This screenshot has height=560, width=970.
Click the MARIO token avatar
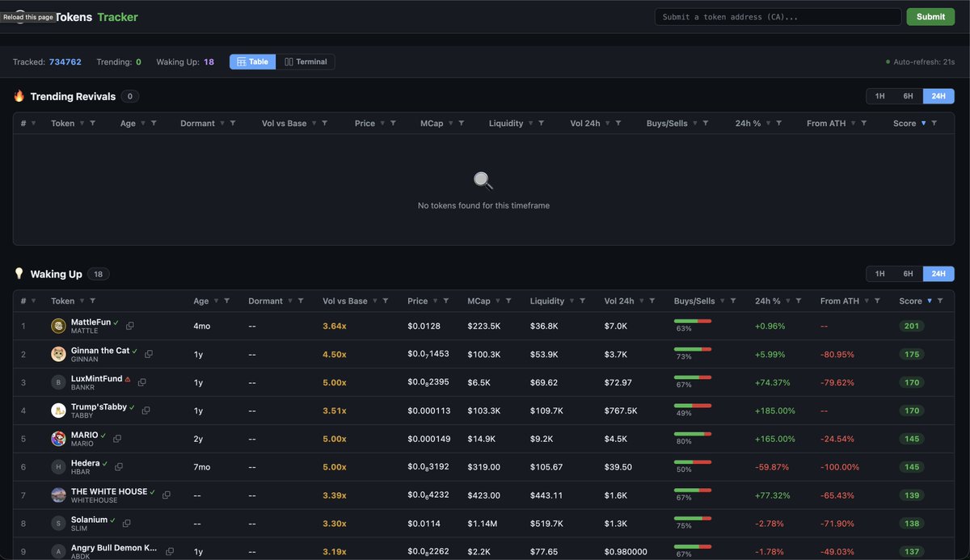tap(58, 439)
